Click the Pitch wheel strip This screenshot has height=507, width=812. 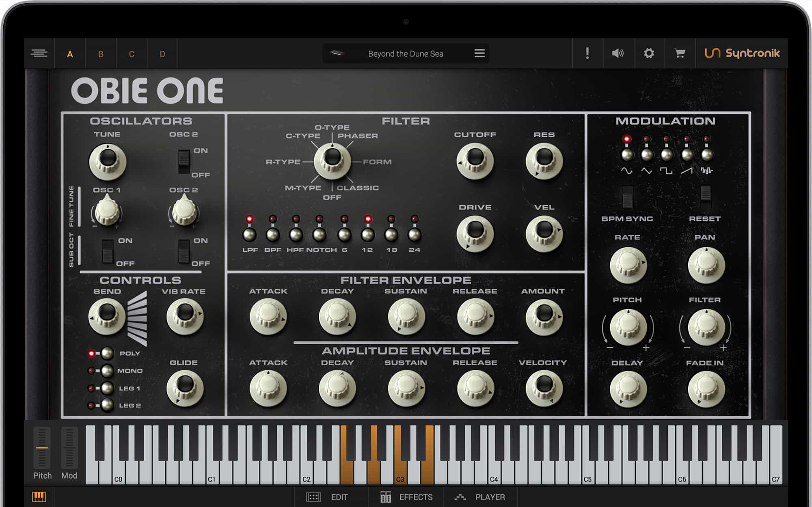42,447
